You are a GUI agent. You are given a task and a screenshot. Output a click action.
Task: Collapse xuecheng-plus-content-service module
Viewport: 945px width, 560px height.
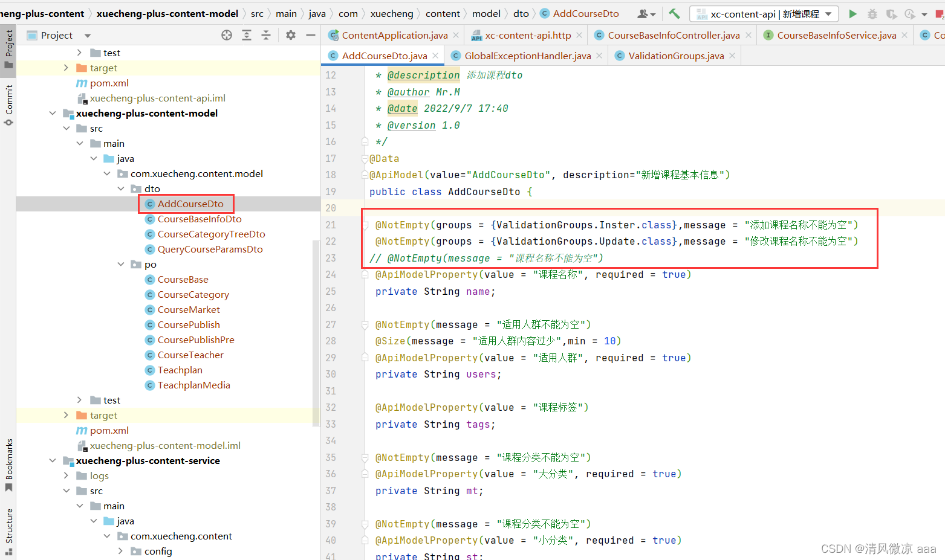53,460
